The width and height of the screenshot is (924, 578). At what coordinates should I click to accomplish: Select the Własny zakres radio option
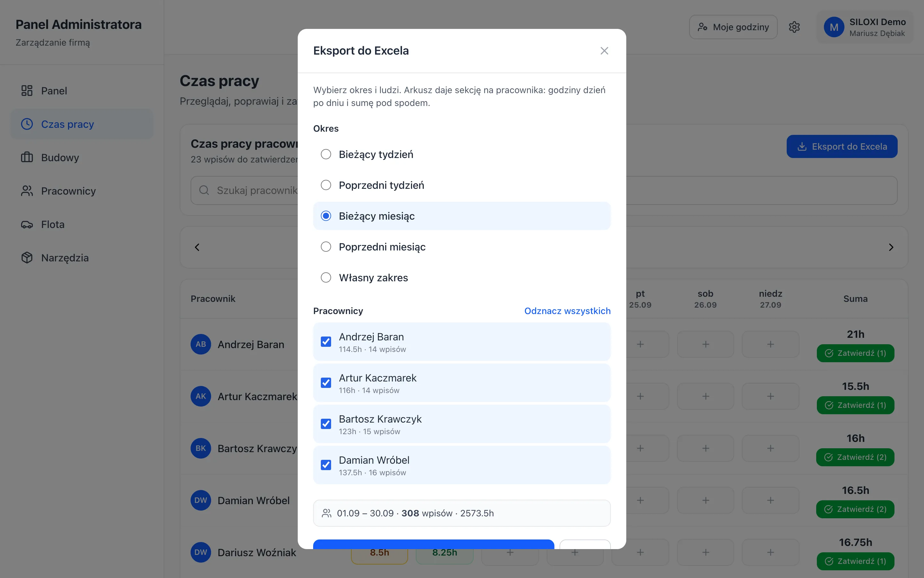pos(326,277)
